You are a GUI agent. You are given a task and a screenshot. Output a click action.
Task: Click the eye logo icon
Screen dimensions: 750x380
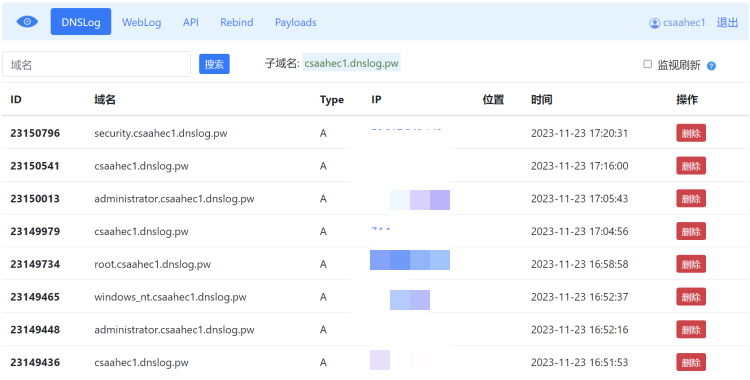[x=27, y=22]
